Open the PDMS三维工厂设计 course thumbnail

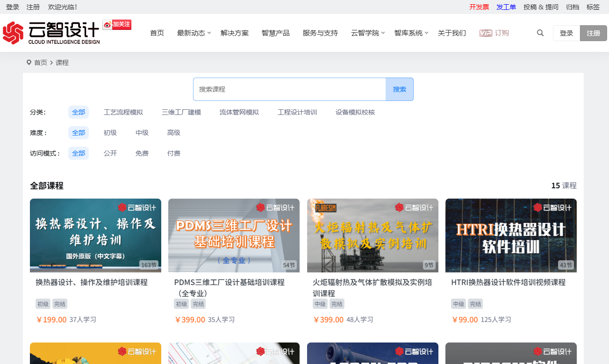pos(234,236)
